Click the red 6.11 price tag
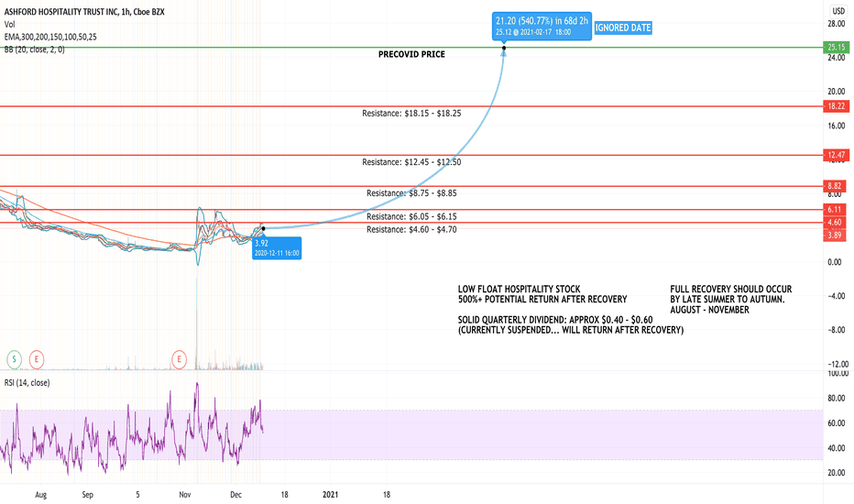The image size is (854, 504). coord(835,209)
